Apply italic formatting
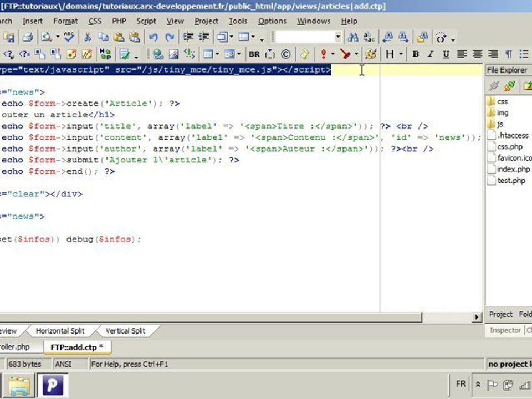The width and height of the screenshot is (532, 399). click(x=431, y=54)
